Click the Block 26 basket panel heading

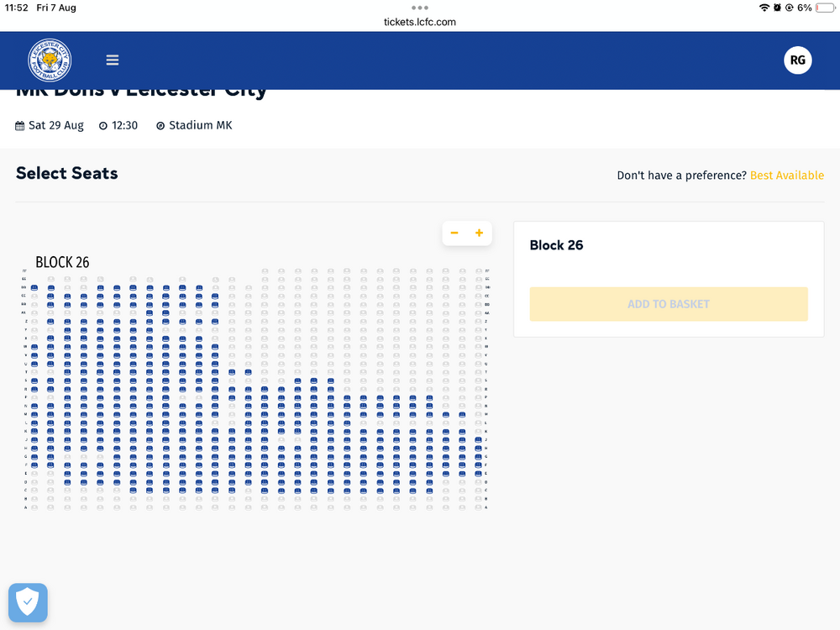tap(556, 245)
